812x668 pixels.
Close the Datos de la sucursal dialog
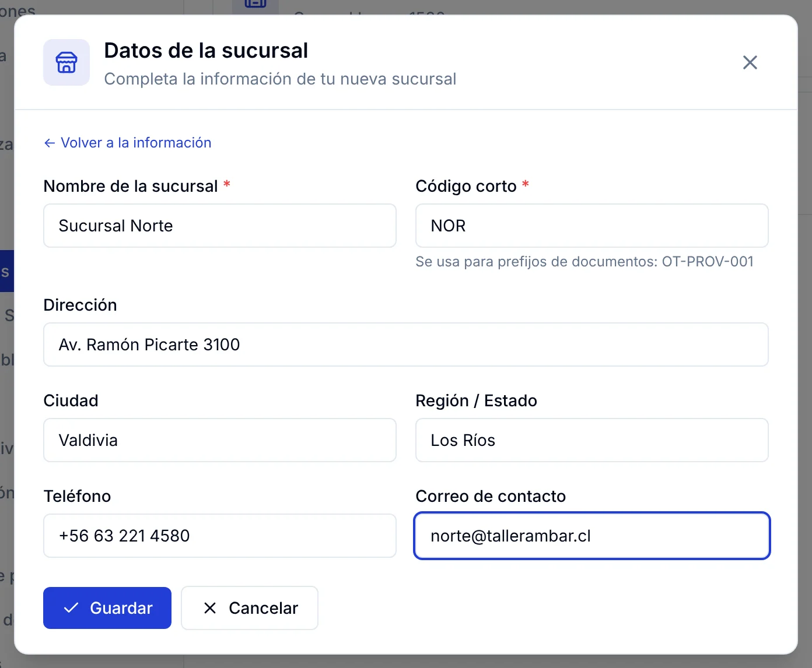pos(750,62)
